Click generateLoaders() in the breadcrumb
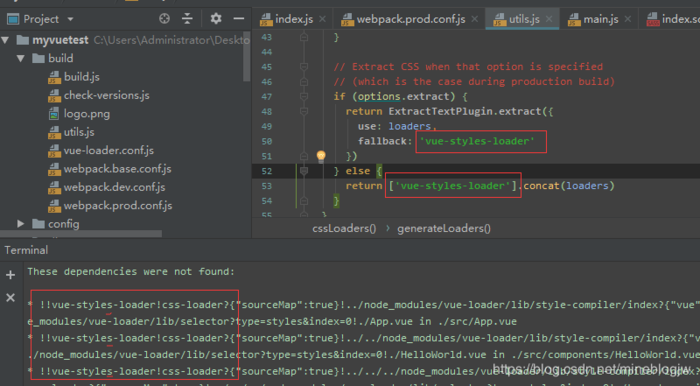Viewport: 700px width, 386px height. [x=444, y=228]
